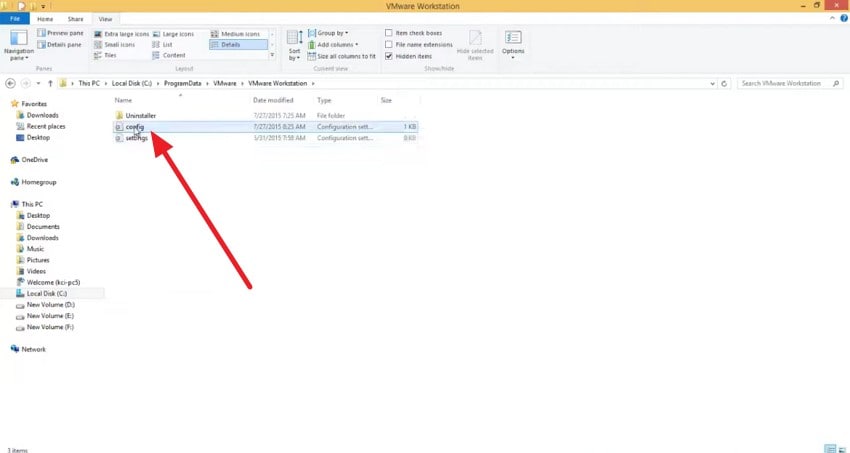The image size is (850, 453).
Task: Open Recent places in sidebar
Action: 46,126
